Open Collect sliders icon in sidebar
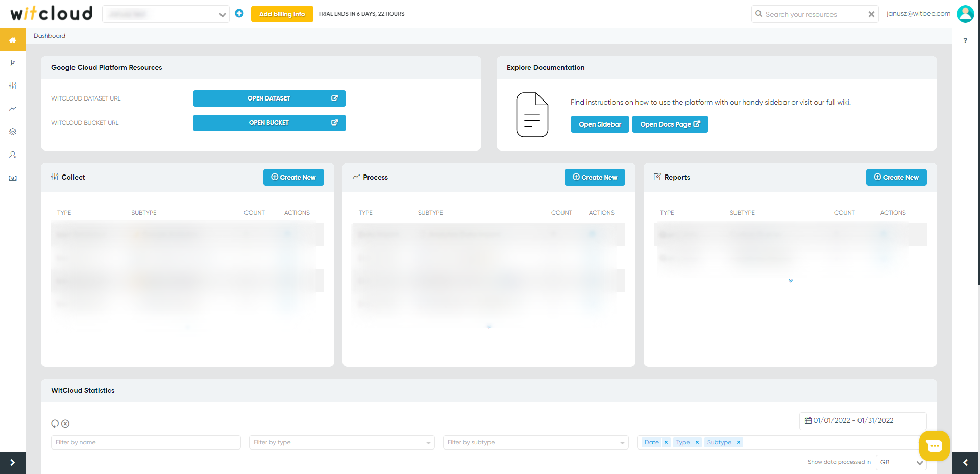The image size is (980, 474). (13, 86)
